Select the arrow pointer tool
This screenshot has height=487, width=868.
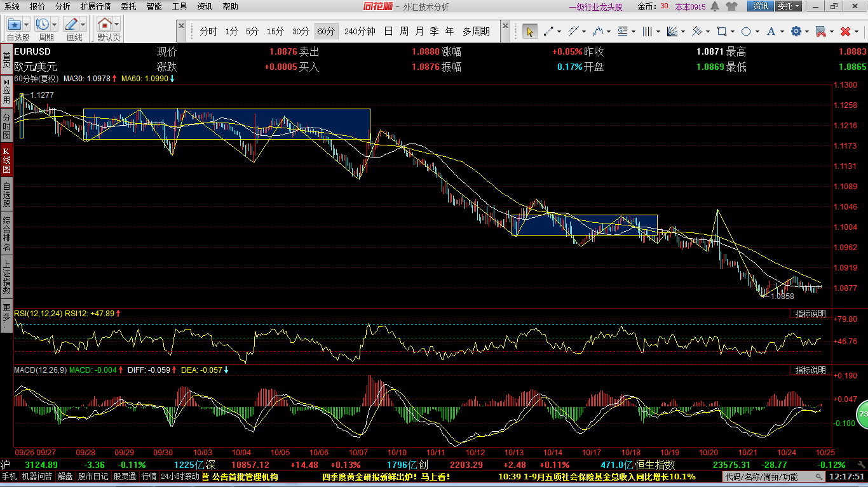tap(530, 31)
